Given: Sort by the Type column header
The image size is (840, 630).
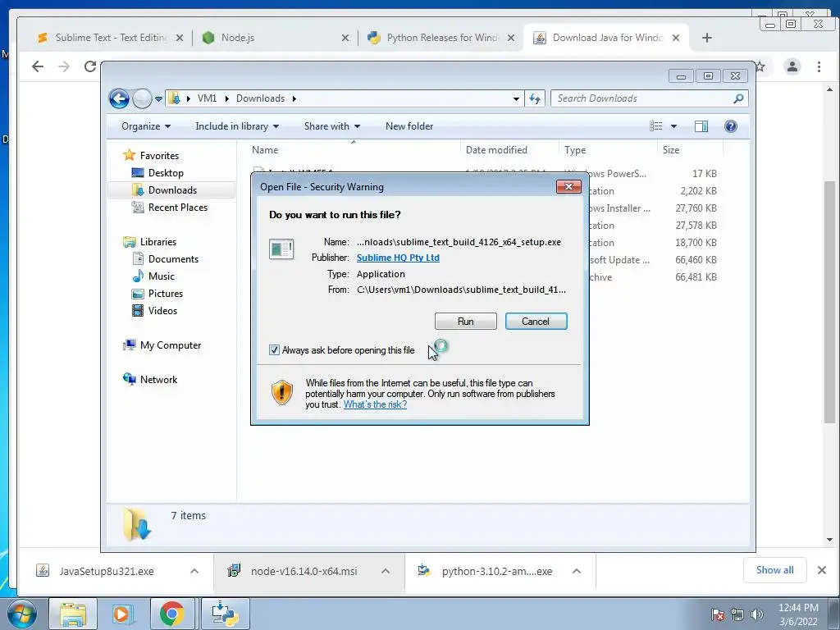Looking at the screenshot, I should click(608, 150).
